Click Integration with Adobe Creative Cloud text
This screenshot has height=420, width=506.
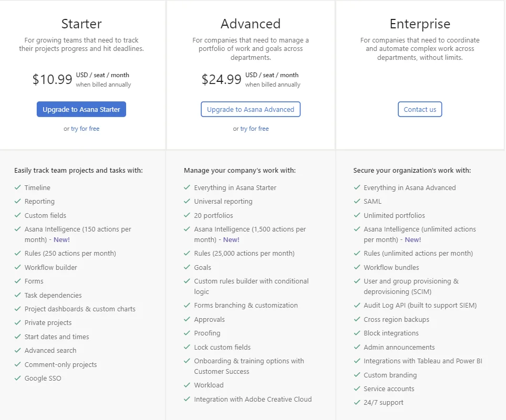[253, 399]
